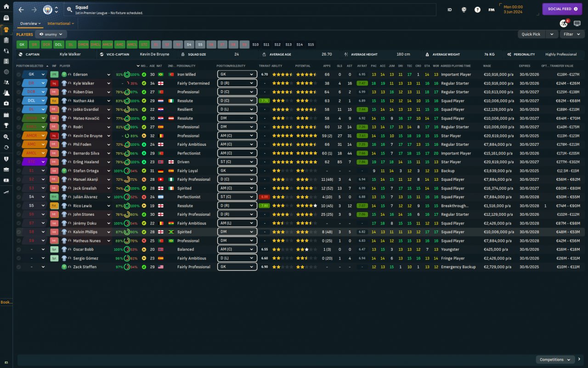This screenshot has width=588, height=368.
Task: Open the FM menu icon
Action: coord(492,10)
